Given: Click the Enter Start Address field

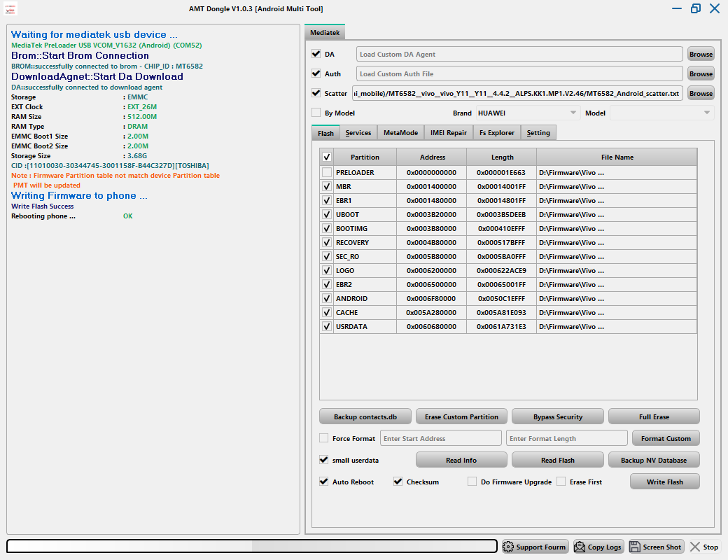Looking at the screenshot, I should 440,438.
